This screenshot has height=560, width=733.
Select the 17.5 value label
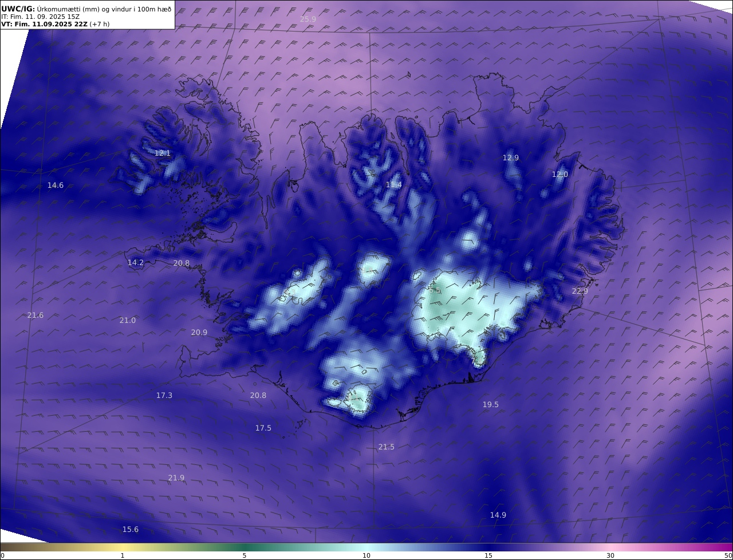coord(263,428)
